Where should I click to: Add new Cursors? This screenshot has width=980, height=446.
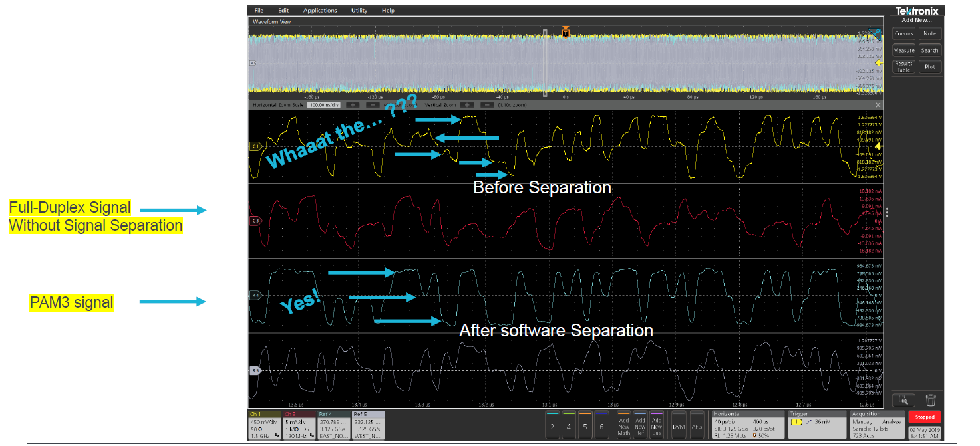[903, 33]
